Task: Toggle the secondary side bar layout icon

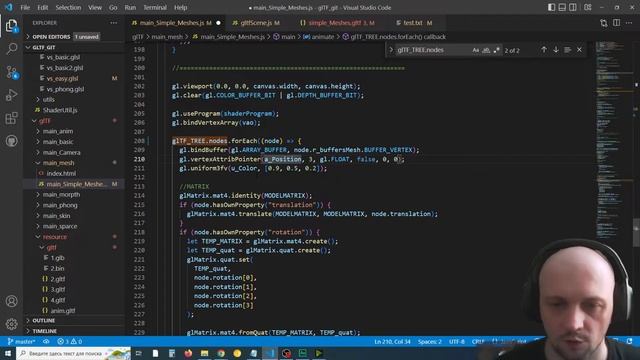Action: (573, 7)
